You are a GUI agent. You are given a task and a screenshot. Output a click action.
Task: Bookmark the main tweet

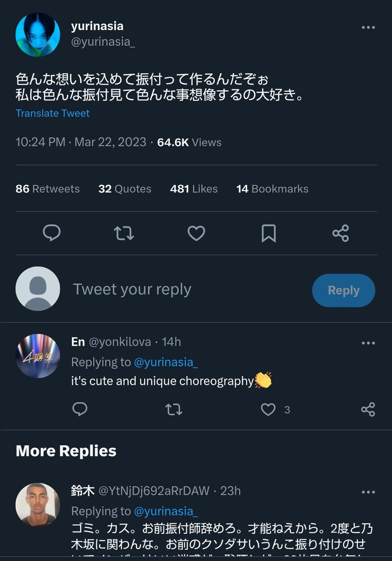click(x=268, y=233)
